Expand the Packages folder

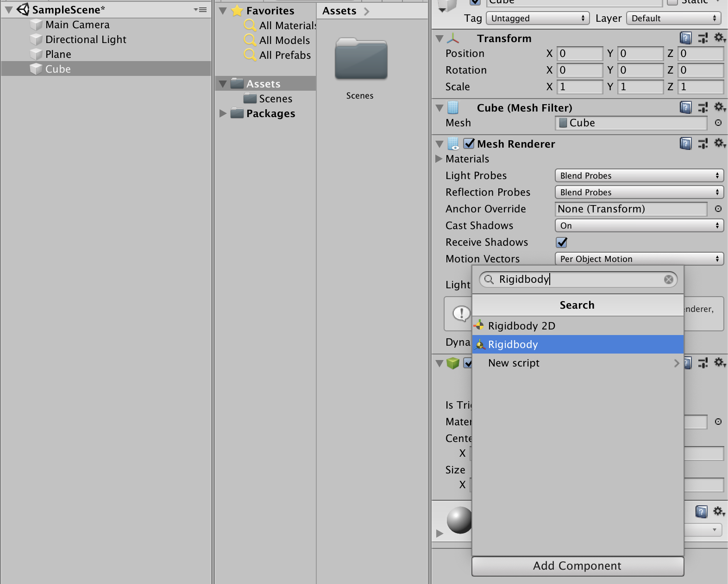click(x=223, y=113)
